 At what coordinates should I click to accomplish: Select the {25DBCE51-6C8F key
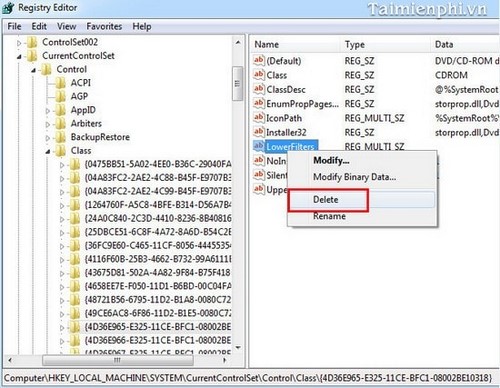click(x=158, y=232)
